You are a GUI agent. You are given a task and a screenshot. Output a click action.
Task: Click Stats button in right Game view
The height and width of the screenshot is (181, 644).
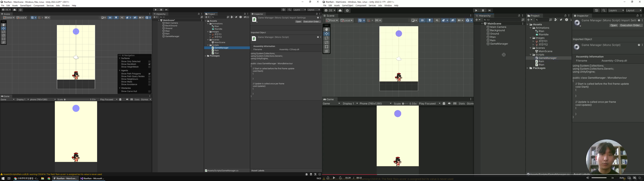[462, 104]
